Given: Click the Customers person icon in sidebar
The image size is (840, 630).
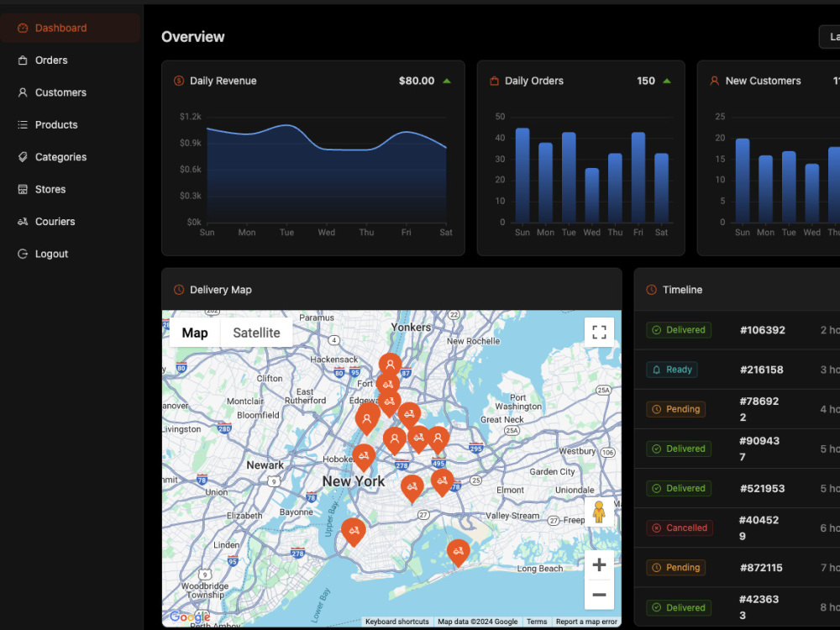Looking at the screenshot, I should [x=23, y=92].
